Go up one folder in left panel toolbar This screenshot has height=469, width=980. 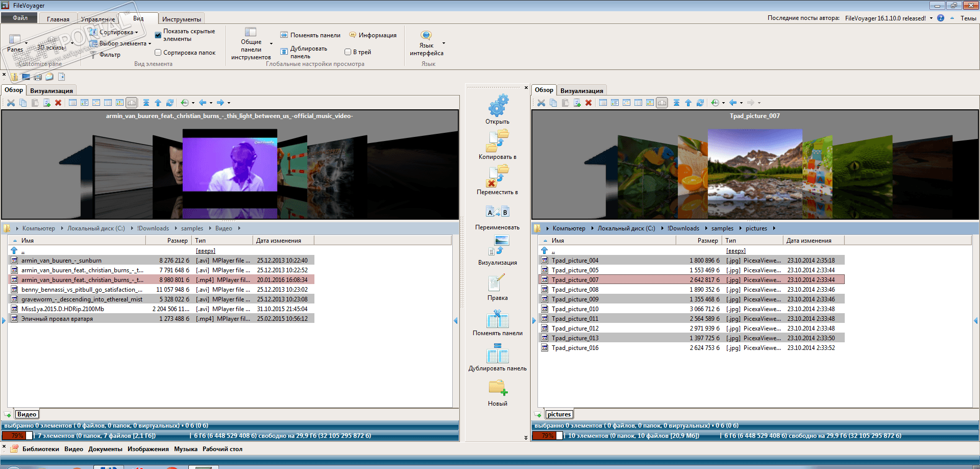[158, 103]
